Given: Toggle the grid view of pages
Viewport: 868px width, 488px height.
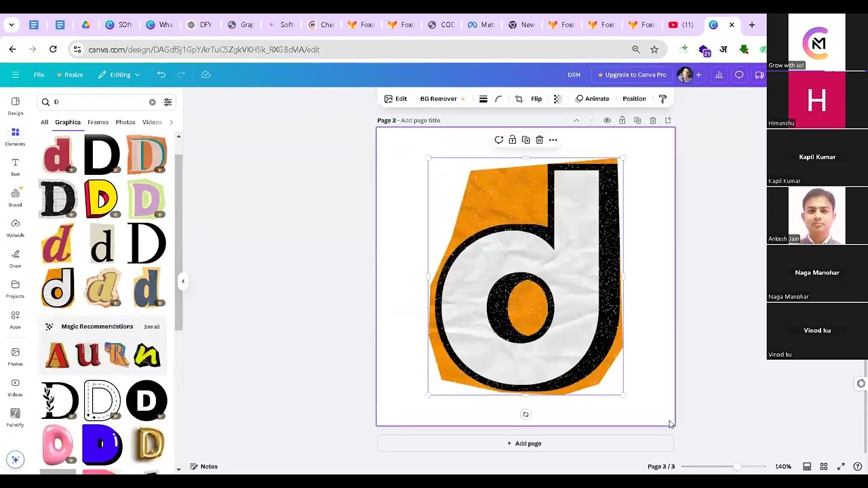Looking at the screenshot, I should click(824, 466).
